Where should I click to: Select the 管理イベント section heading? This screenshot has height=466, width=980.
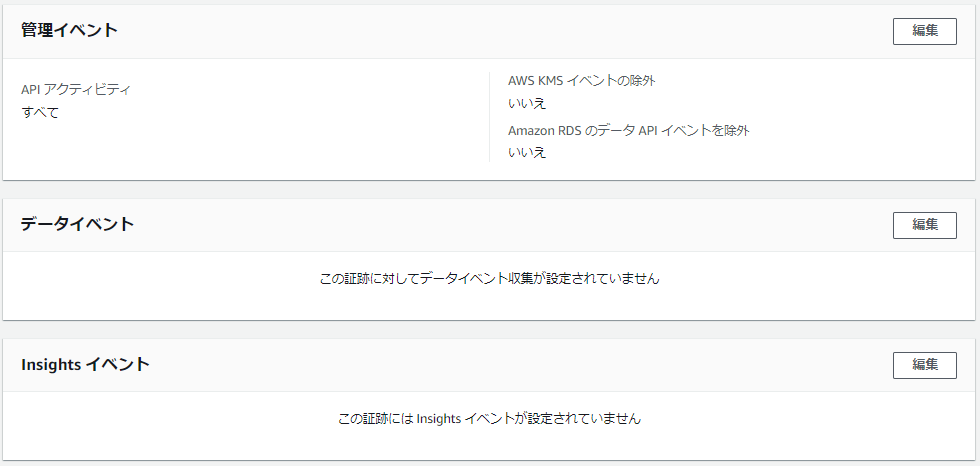pos(69,30)
